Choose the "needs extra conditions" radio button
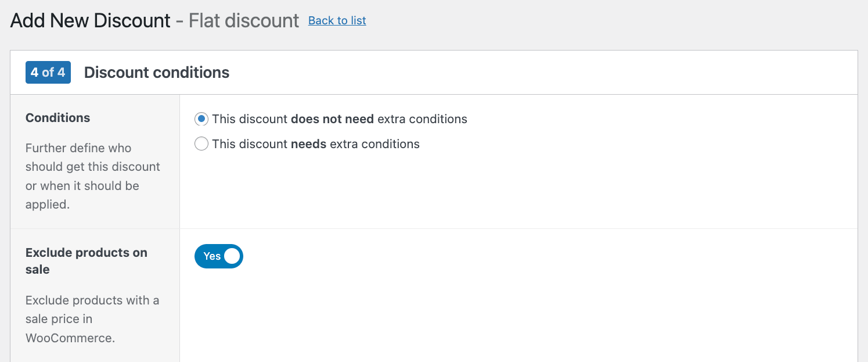The width and height of the screenshot is (868, 362). (x=201, y=144)
